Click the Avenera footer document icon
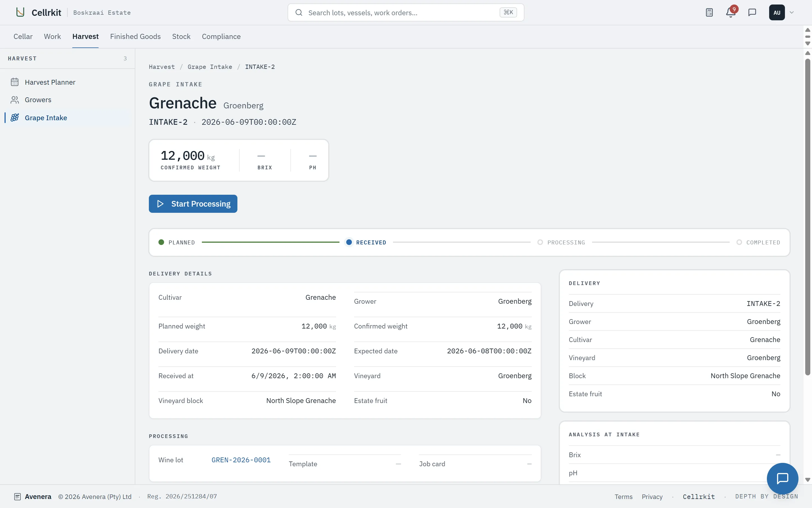The height and width of the screenshot is (508, 812). click(17, 497)
